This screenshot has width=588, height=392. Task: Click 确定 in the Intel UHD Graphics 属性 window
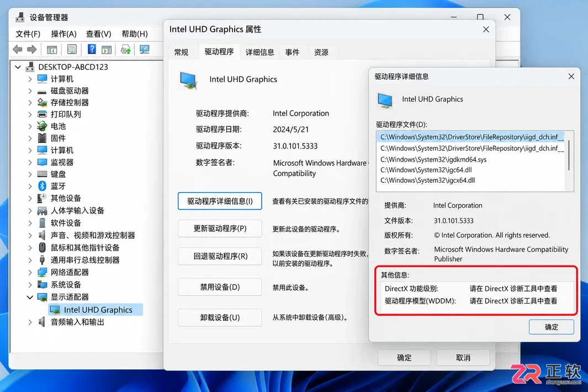(x=404, y=357)
